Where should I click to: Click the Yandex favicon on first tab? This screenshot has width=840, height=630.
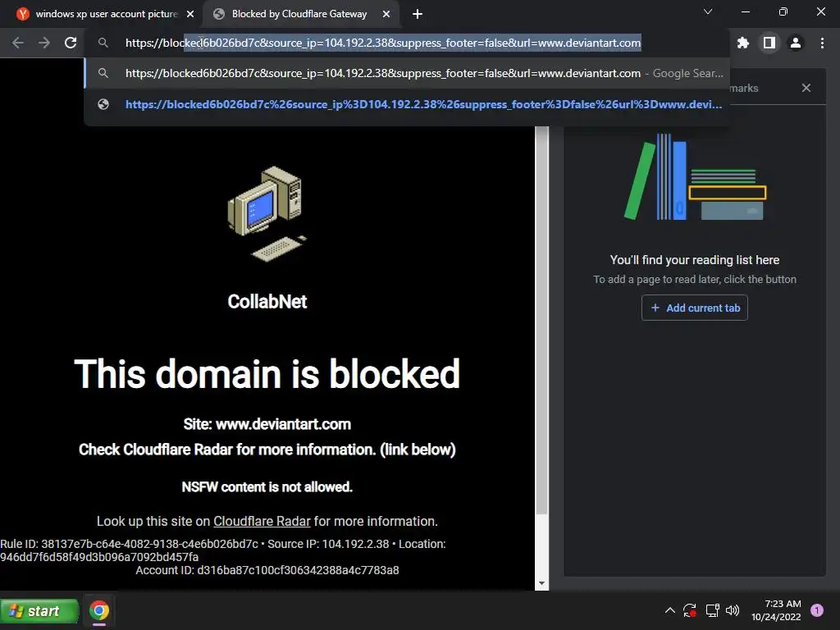(x=23, y=14)
